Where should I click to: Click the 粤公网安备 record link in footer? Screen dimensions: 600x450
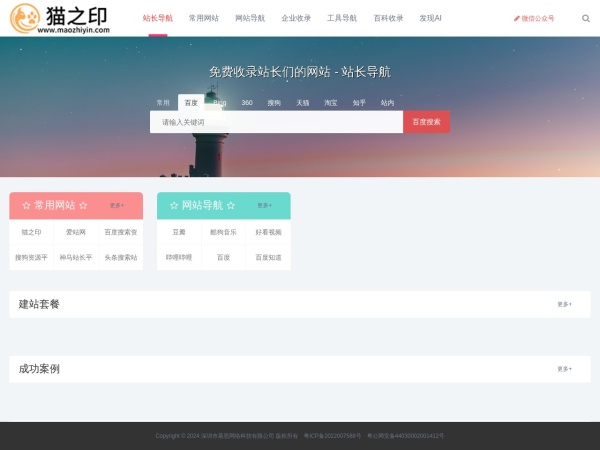(405, 436)
